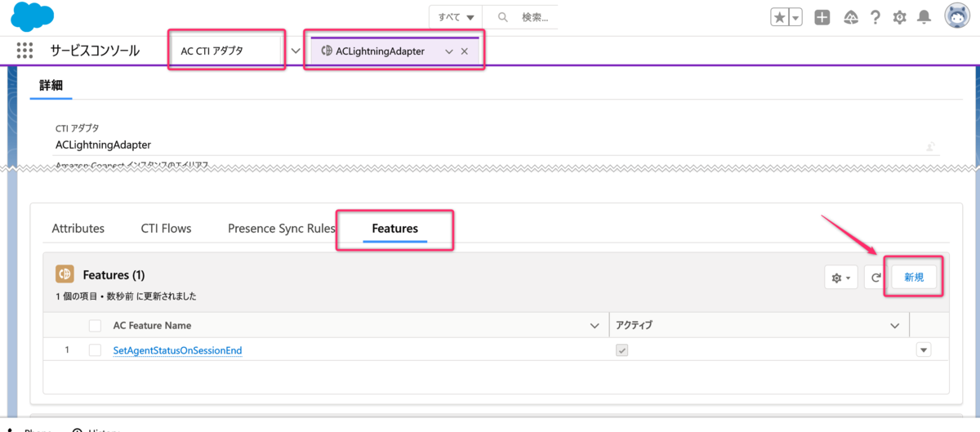Switch to the ACLightningAdapter workspace tab
This screenshot has height=432, width=980.
[x=380, y=51]
